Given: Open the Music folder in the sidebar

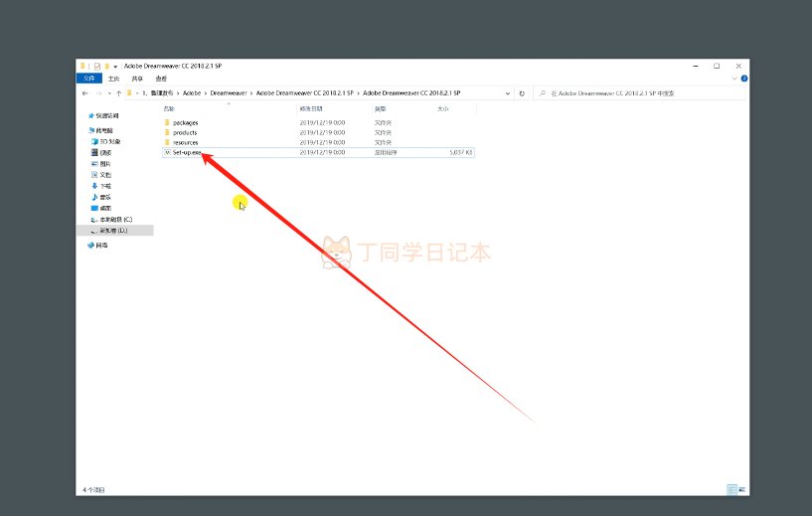Looking at the screenshot, I should (101, 198).
